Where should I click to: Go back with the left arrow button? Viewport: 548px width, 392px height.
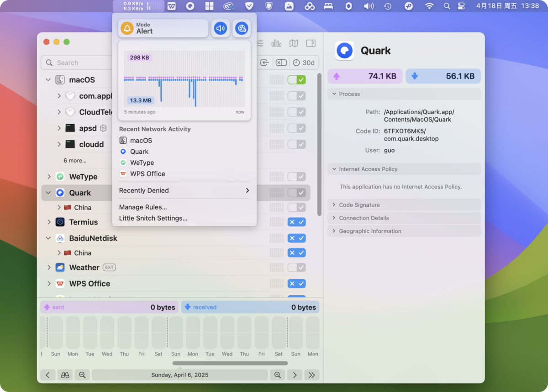click(x=48, y=375)
